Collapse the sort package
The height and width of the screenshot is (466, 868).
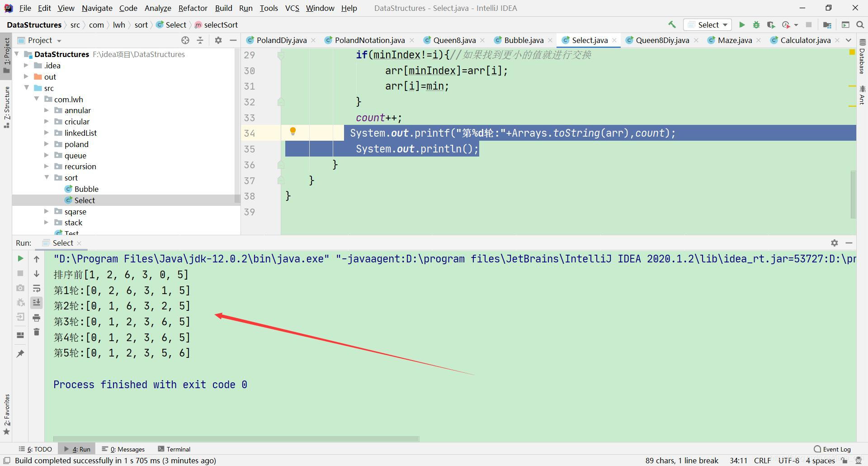47,177
